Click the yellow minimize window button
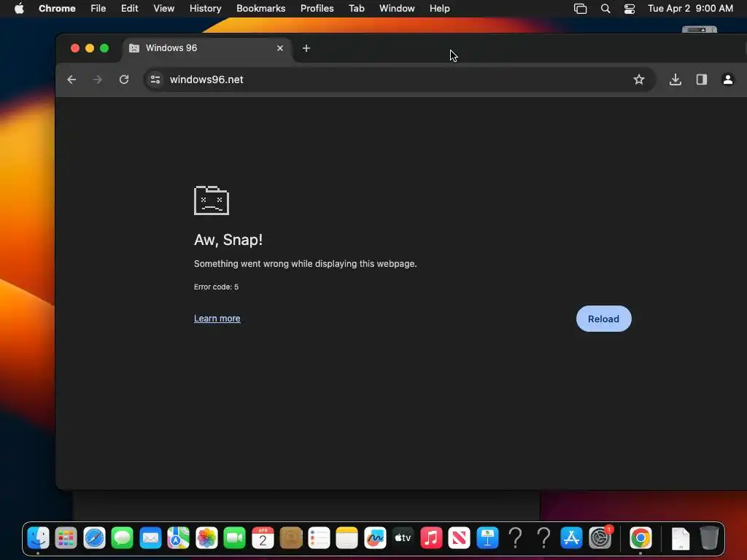 pyautogui.click(x=90, y=48)
